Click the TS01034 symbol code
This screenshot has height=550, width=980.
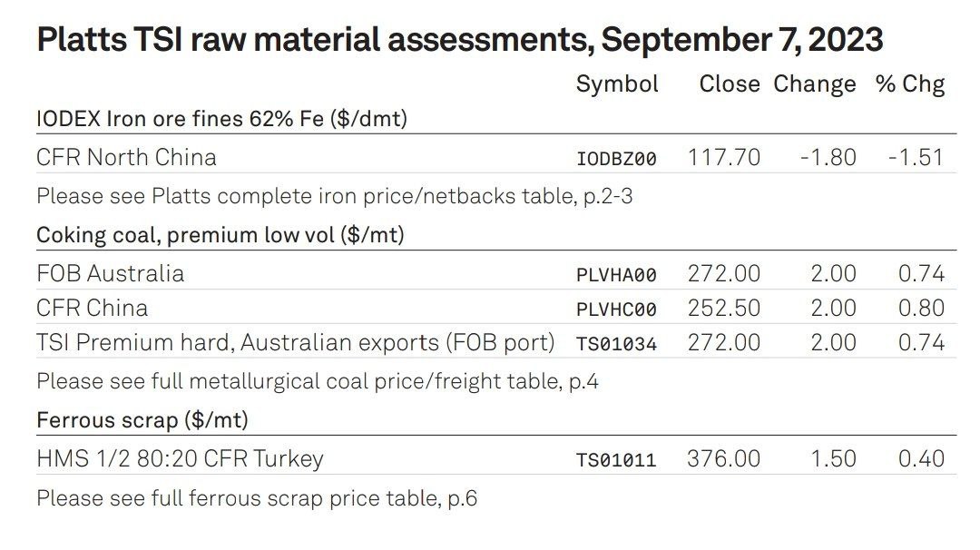pyautogui.click(x=616, y=344)
